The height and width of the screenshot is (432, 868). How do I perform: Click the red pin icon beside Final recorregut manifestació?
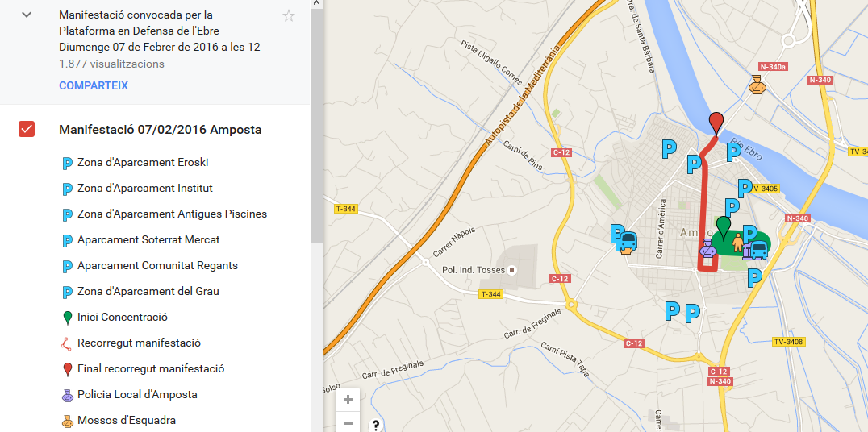coord(68,369)
